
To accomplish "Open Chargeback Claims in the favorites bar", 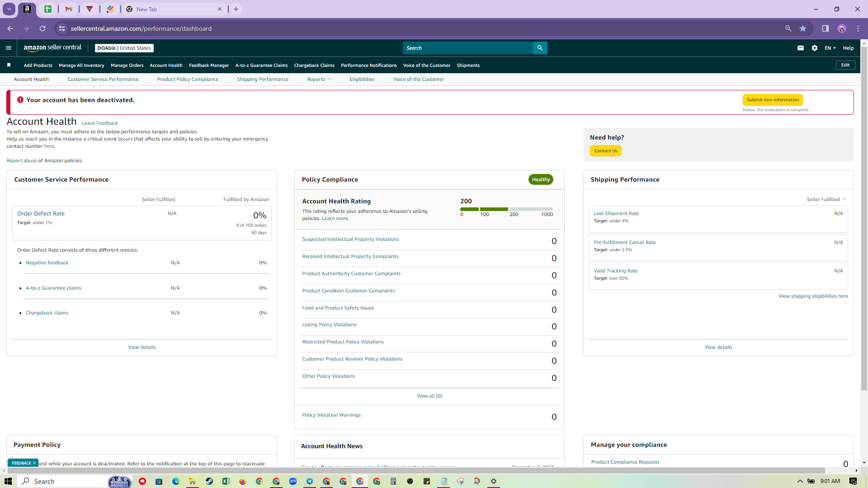I will pyautogui.click(x=314, y=65).
